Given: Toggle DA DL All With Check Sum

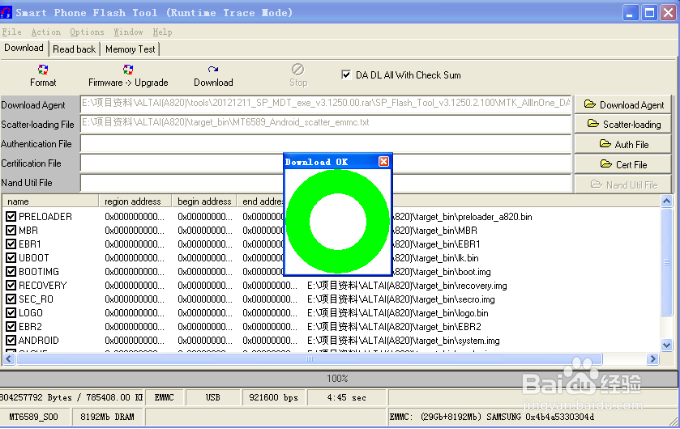Looking at the screenshot, I should [x=346, y=75].
